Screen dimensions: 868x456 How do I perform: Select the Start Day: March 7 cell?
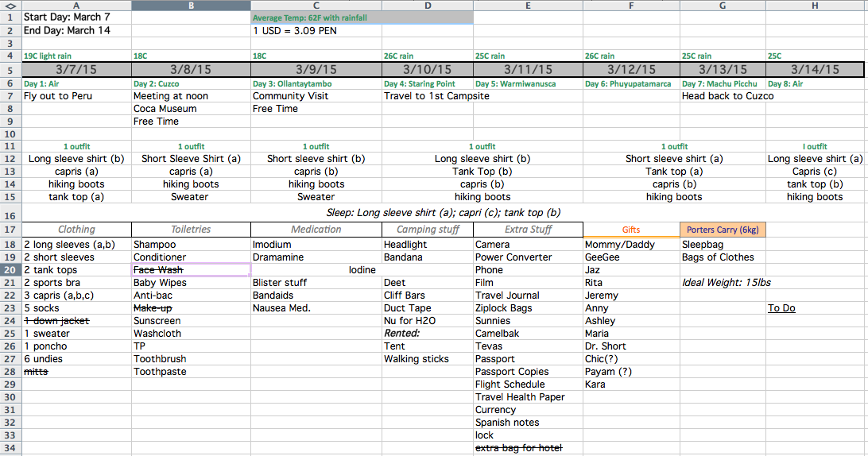coord(68,17)
